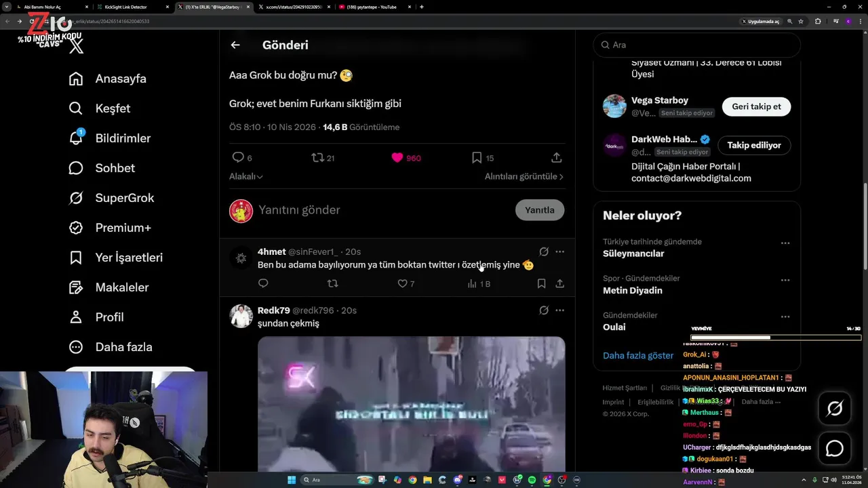Bookmark this page with star icon
The height and width of the screenshot is (488, 868).
point(801,21)
